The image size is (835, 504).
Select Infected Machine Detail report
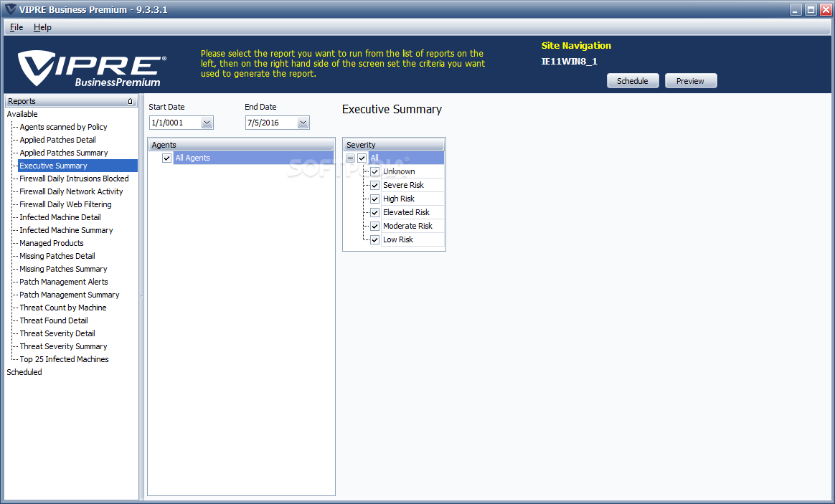60,217
